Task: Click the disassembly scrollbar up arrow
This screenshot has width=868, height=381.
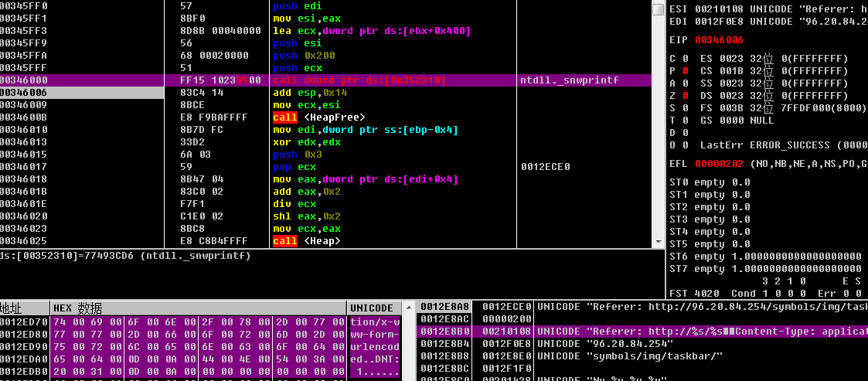Action: click(x=658, y=9)
